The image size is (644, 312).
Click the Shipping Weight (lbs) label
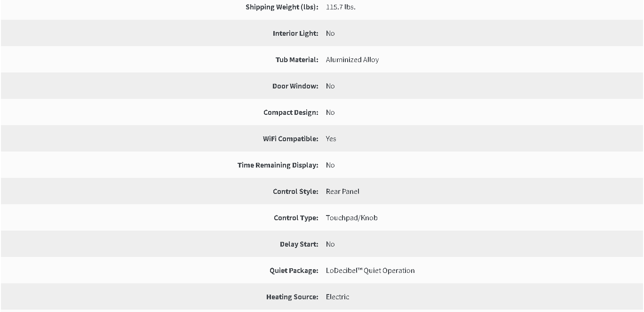[282, 7]
